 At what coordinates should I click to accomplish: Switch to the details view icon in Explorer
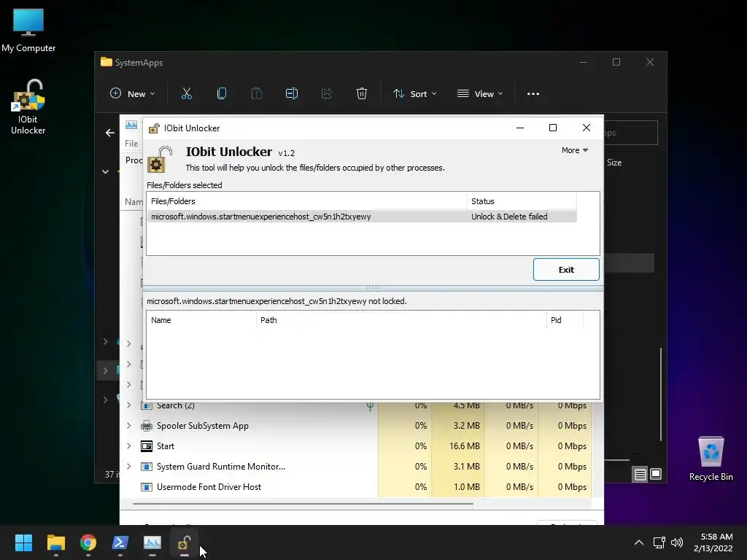point(640,474)
